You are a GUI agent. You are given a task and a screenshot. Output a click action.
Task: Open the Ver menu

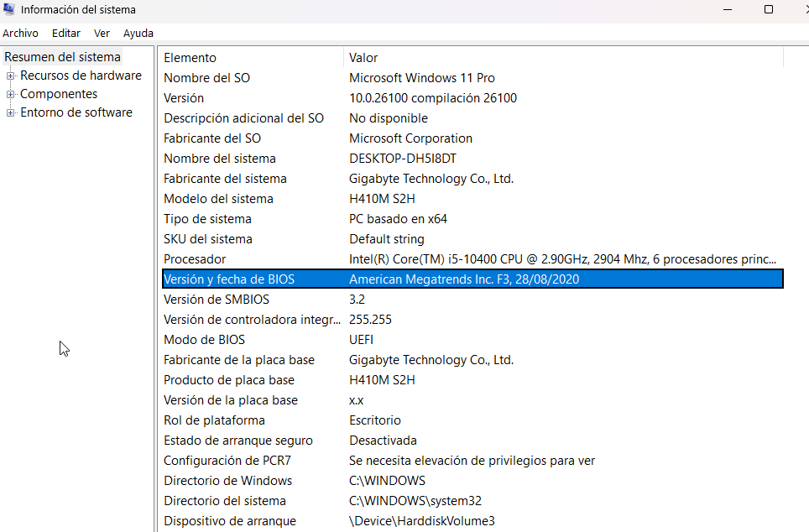pos(102,33)
